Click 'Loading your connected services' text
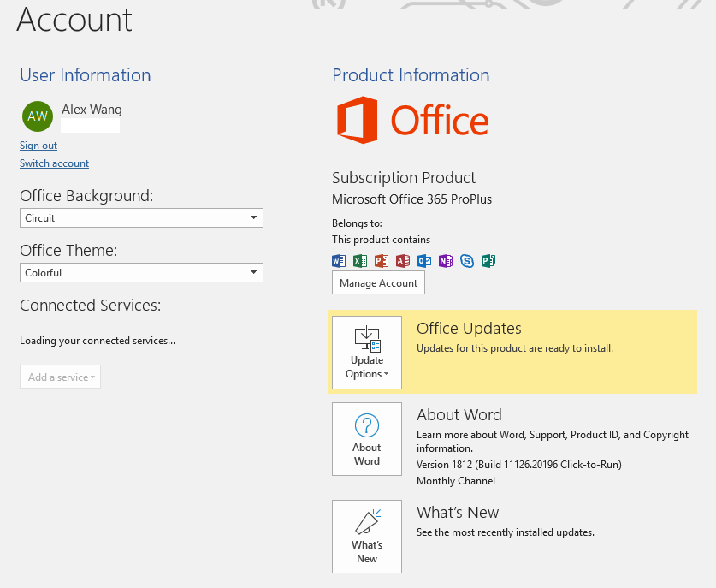Image resolution: width=716 pixels, height=588 pixels. 98,341
